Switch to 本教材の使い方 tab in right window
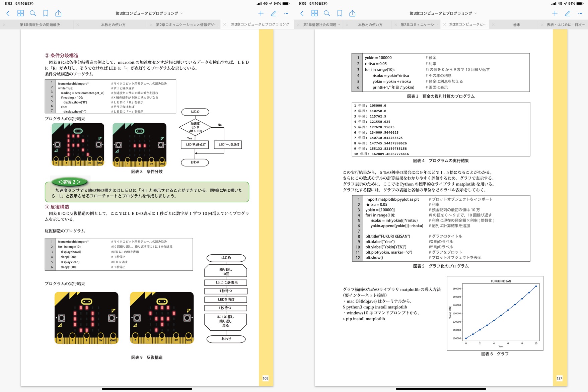The width and height of the screenshot is (588, 392). (370, 25)
